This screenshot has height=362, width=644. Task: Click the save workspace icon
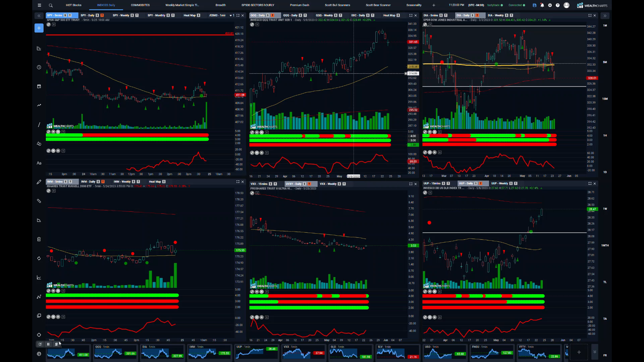coord(535,5)
